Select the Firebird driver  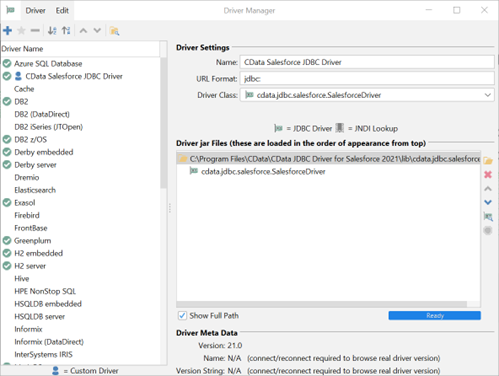[27, 215]
